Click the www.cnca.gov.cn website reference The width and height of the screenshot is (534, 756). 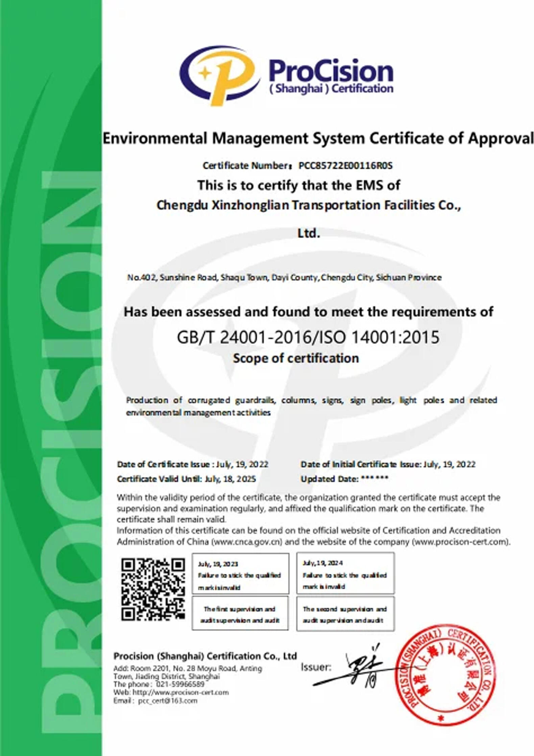pos(247,542)
